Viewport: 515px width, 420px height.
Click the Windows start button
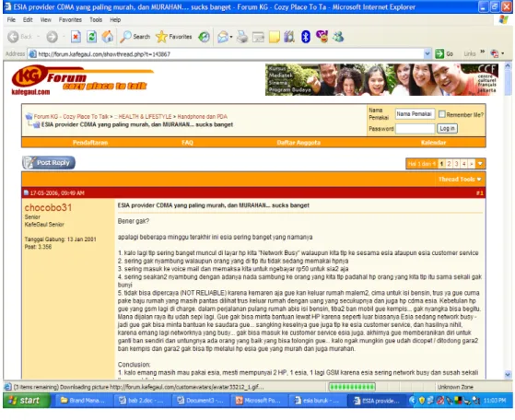(x=27, y=401)
